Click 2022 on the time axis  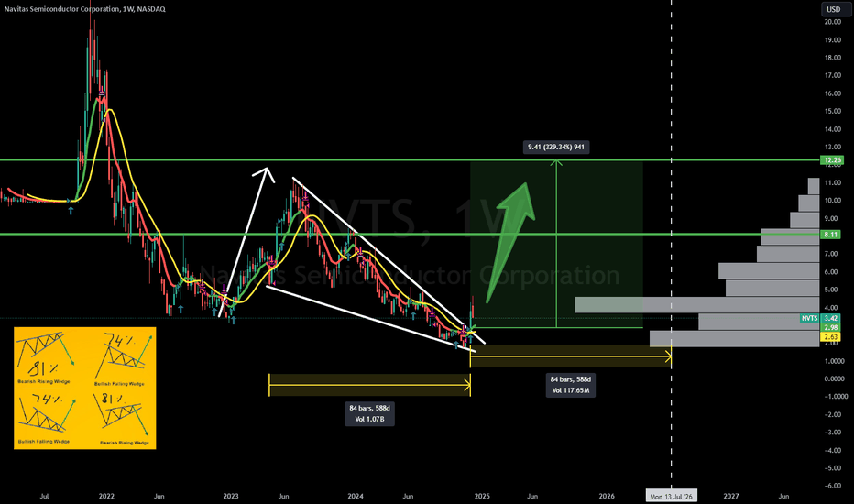pos(106,497)
